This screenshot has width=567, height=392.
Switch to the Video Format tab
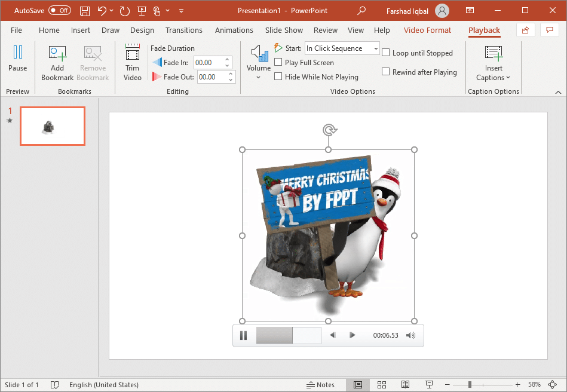pos(427,30)
